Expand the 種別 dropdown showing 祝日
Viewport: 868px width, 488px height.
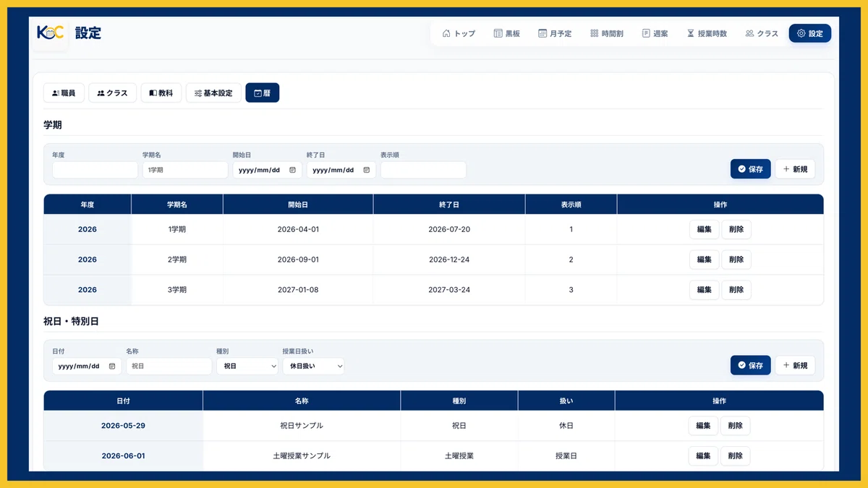[x=247, y=366]
